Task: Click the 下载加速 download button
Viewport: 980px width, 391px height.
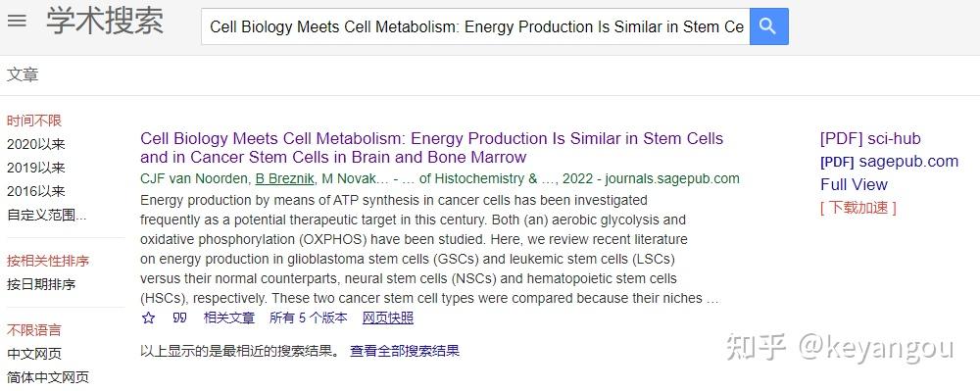Action: tap(858, 208)
